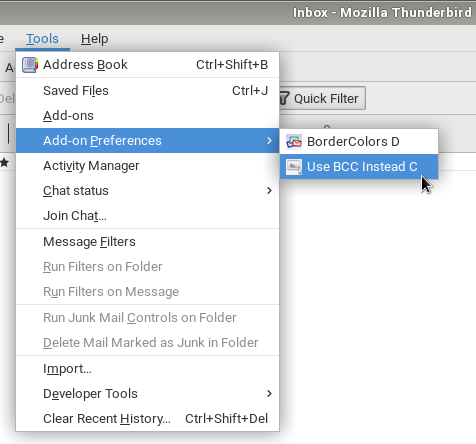Open Use BCC Instead C preferences
Image resolution: width=476 pixels, height=444 pixels.
coord(359,167)
